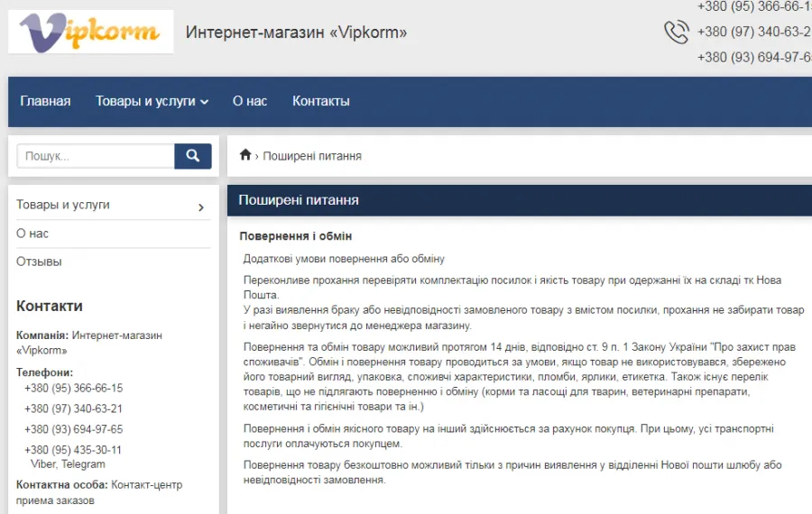812x514 pixels.
Task: Open sidebar link Отзывы
Action: click(39, 262)
